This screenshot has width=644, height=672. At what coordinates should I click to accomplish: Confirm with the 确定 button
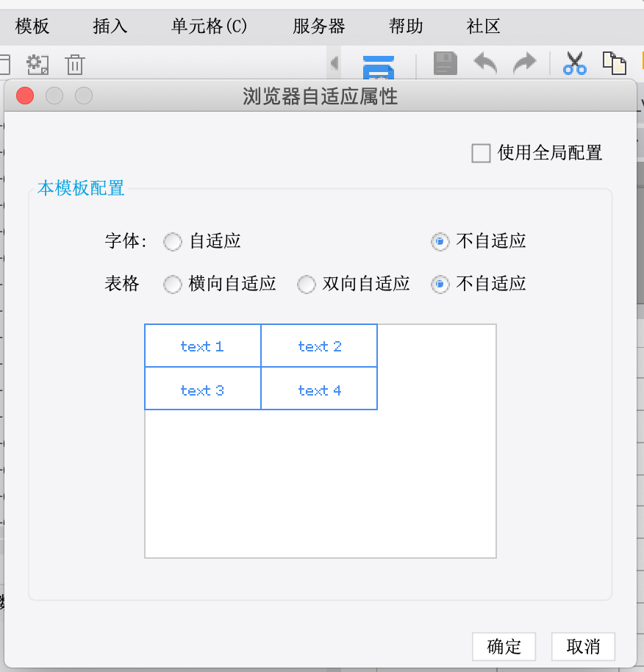(504, 646)
